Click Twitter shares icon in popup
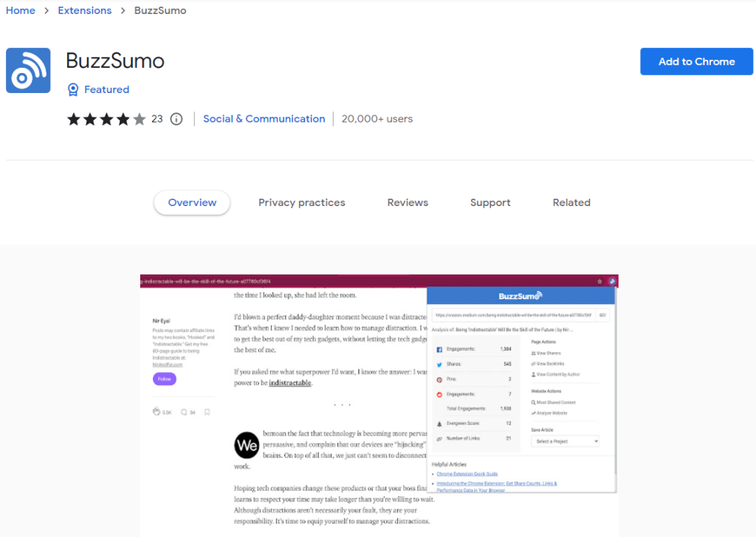The width and height of the screenshot is (756, 537). click(439, 364)
